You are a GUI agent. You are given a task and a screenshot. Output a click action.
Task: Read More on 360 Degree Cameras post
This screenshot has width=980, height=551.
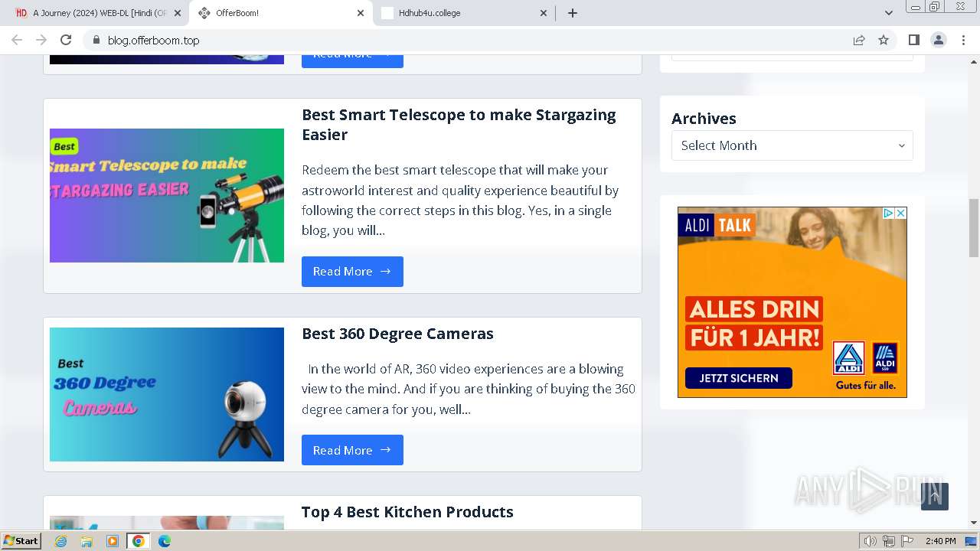point(352,450)
